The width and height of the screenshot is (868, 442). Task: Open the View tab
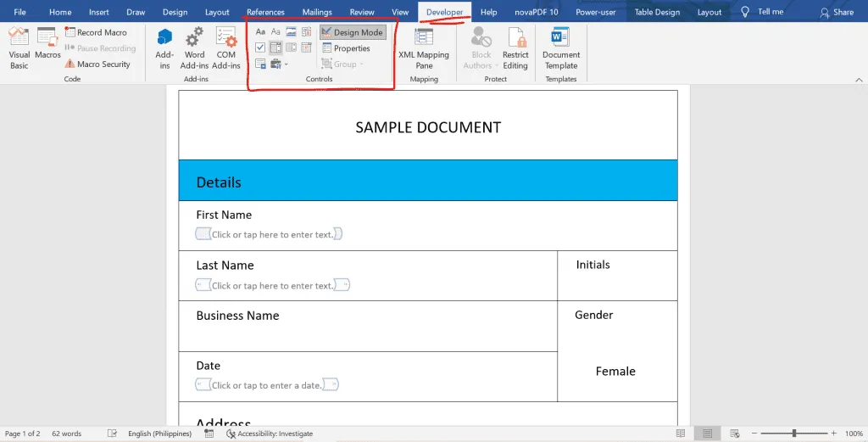[x=400, y=12]
